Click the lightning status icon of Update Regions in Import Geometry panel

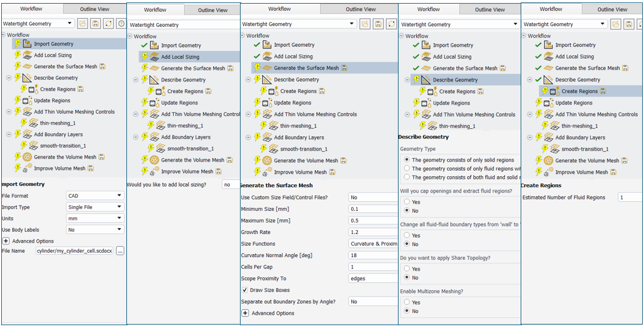click(18, 100)
